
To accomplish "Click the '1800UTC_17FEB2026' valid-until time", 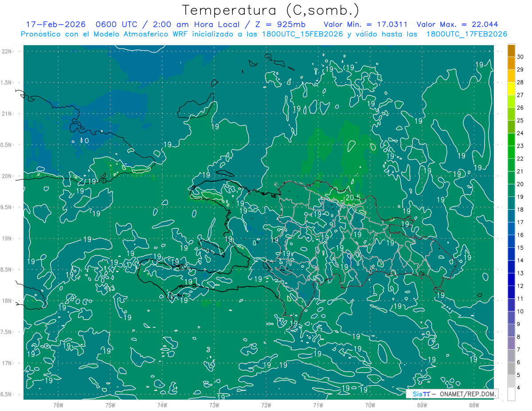I will [466, 34].
